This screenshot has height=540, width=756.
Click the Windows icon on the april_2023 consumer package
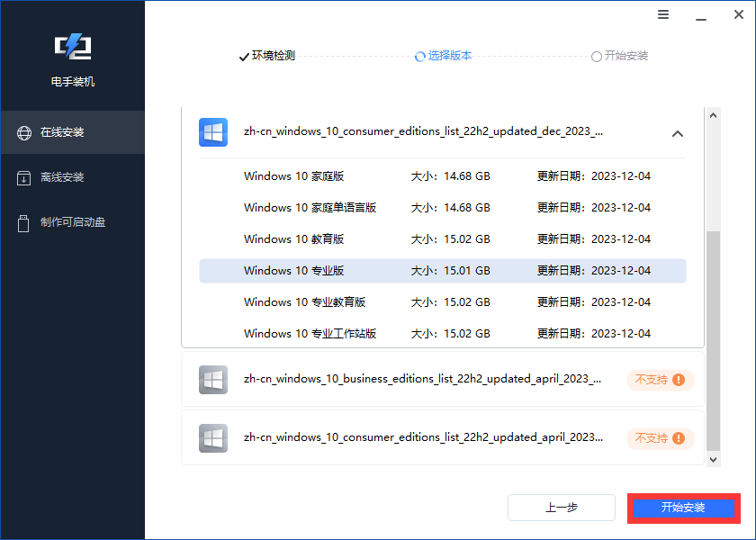[213, 437]
